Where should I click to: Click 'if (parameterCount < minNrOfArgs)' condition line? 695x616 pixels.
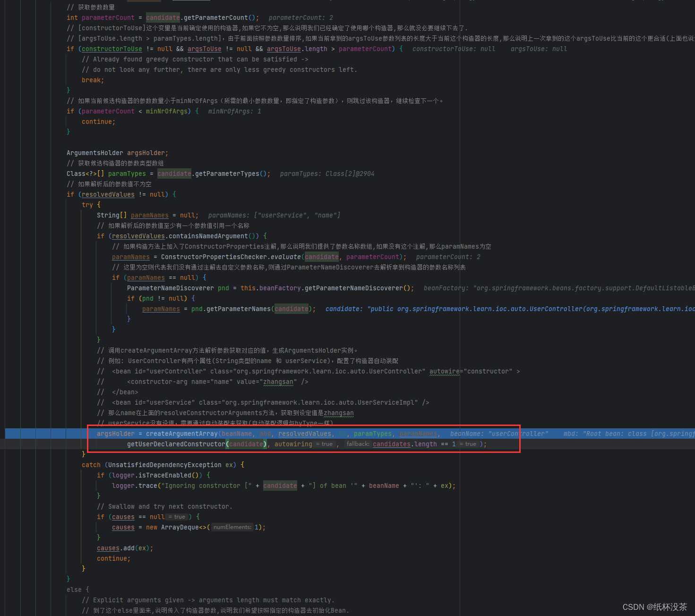[133, 111]
